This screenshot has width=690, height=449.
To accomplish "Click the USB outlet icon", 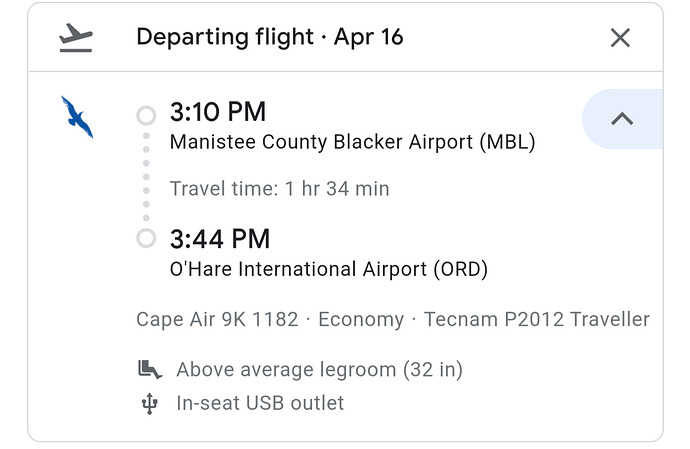I will tap(149, 404).
